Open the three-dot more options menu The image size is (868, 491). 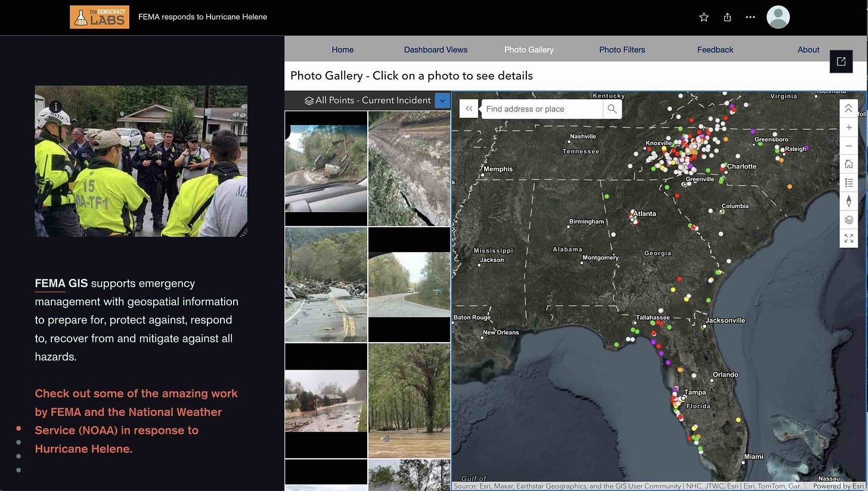(751, 17)
